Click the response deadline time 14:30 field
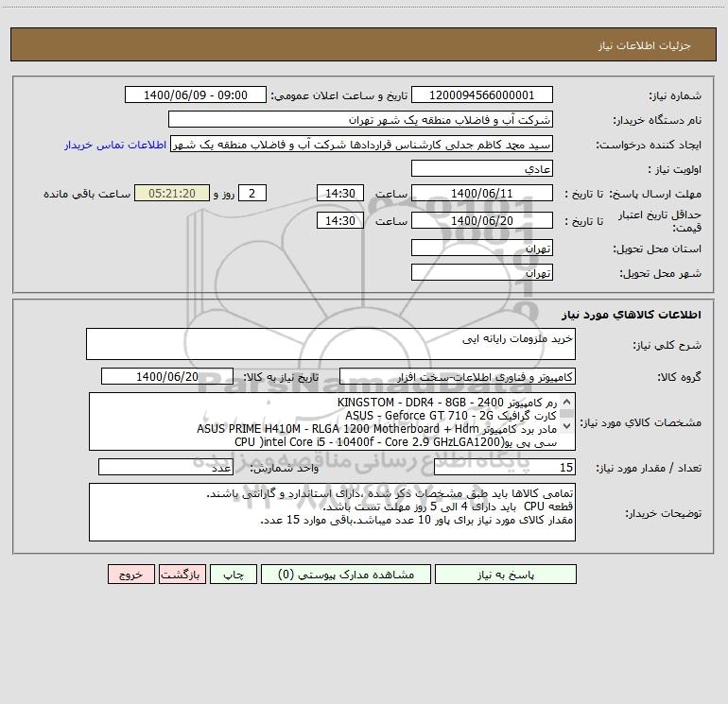728x704 pixels. pos(339,193)
